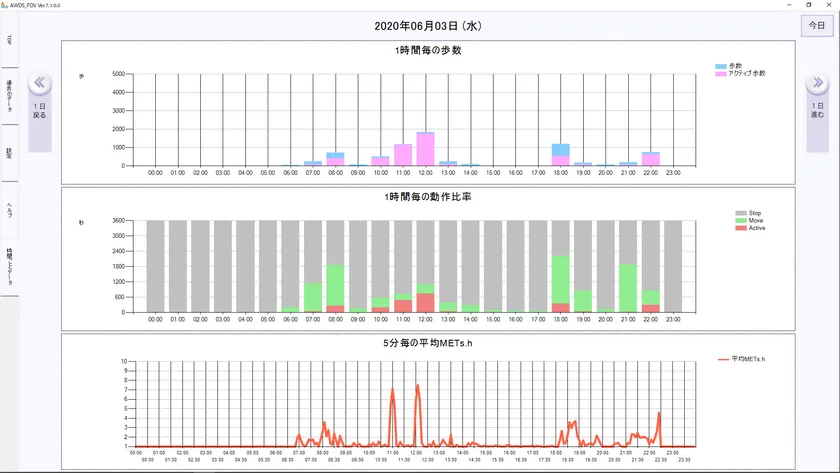The height and width of the screenshot is (473, 840).
Task: Click the green 07:00 Move segment in the ratio chart
Action: [313, 297]
